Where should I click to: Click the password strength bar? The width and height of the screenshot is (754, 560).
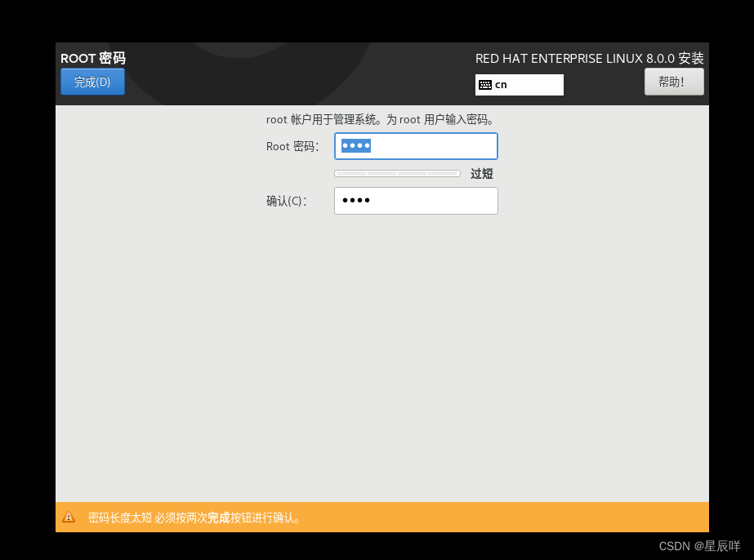point(397,174)
